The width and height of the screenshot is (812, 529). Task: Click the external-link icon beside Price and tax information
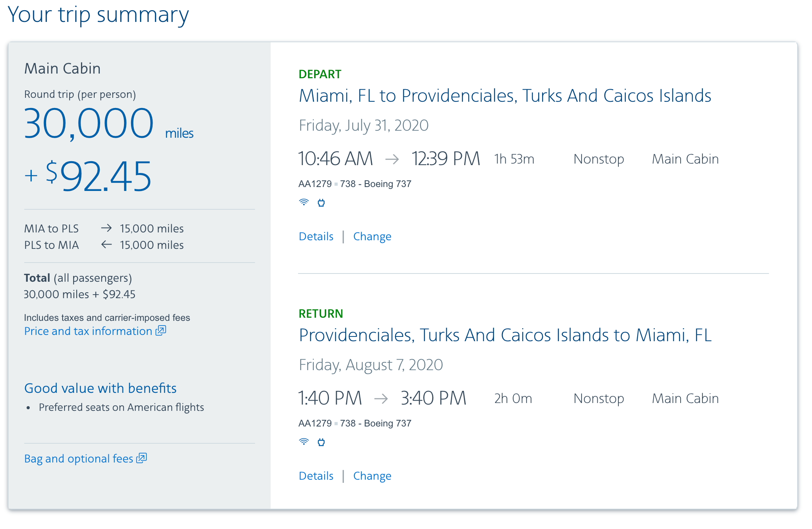pyautogui.click(x=161, y=331)
